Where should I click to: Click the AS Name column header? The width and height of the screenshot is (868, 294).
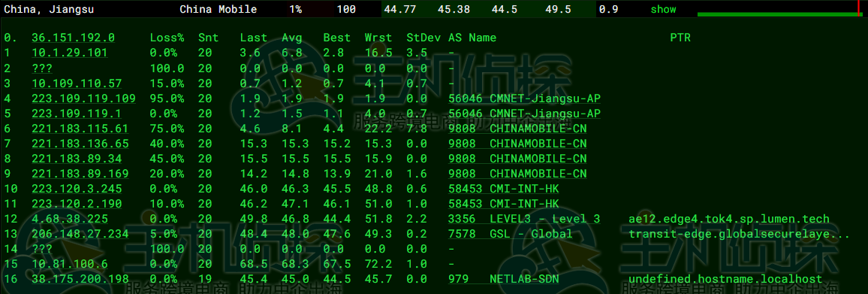point(472,38)
